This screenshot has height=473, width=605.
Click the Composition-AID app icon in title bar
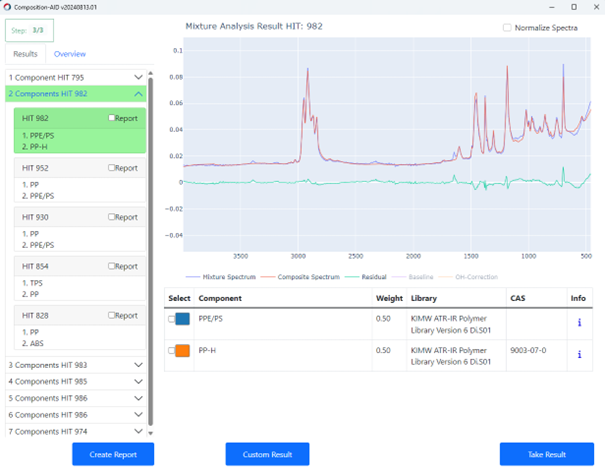[x=8, y=8]
